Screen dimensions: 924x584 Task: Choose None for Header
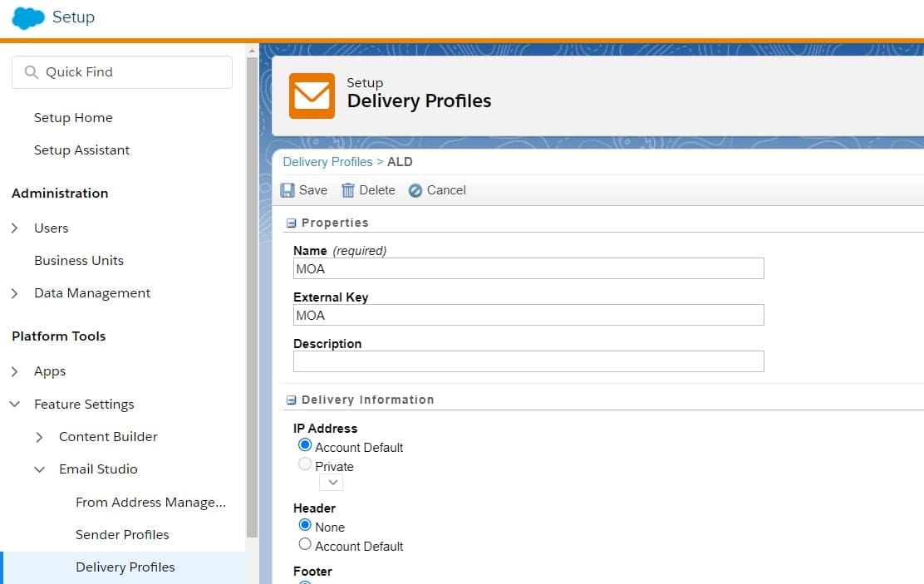pyautogui.click(x=305, y=526)
